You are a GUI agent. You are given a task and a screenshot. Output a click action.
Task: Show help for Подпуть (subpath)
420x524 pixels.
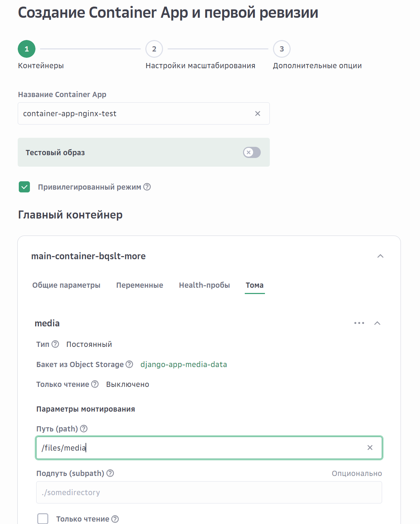point(110,473)
